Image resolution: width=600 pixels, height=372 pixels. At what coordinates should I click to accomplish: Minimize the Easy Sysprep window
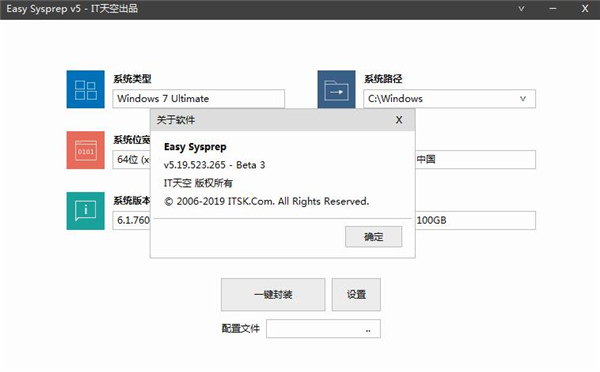[x=553, y=8]
